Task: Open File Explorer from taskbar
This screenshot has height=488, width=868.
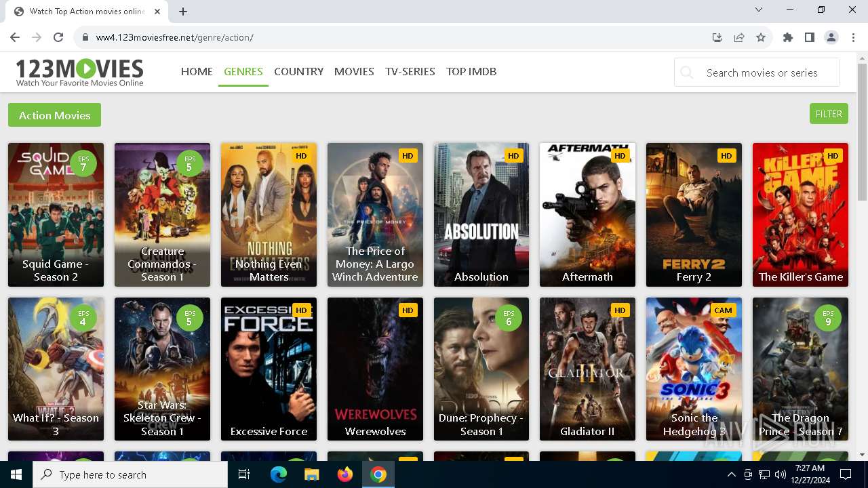Action: (x=311, y=474)
